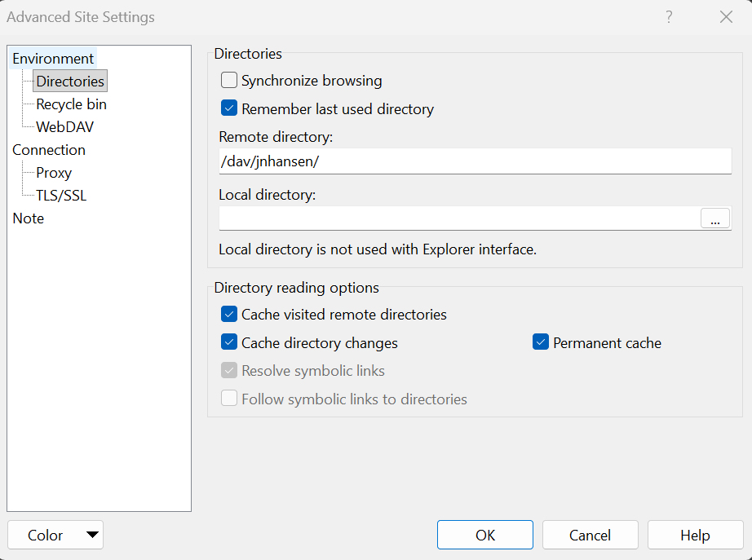Open the Note page
The width and height of the screenshot is (752, 560).
click(29, 218)
